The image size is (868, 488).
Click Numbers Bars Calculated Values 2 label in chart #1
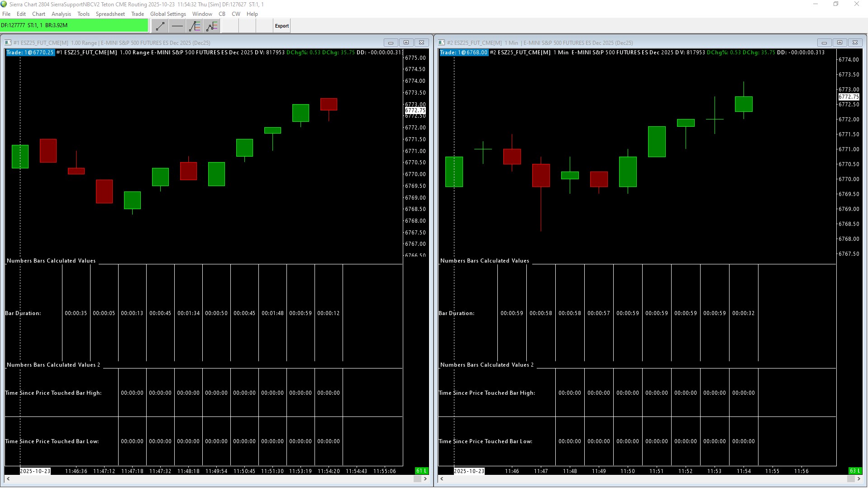[x=53, y=365]
